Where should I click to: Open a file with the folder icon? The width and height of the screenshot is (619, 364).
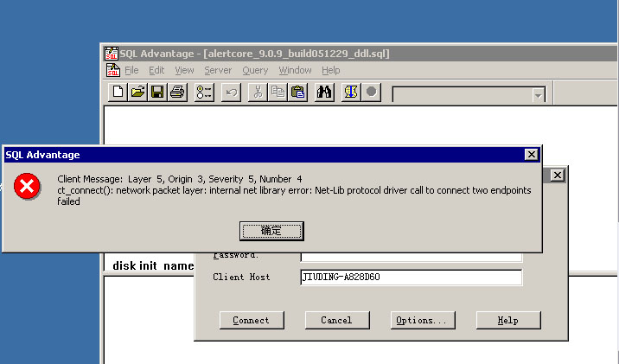(137, 93)
